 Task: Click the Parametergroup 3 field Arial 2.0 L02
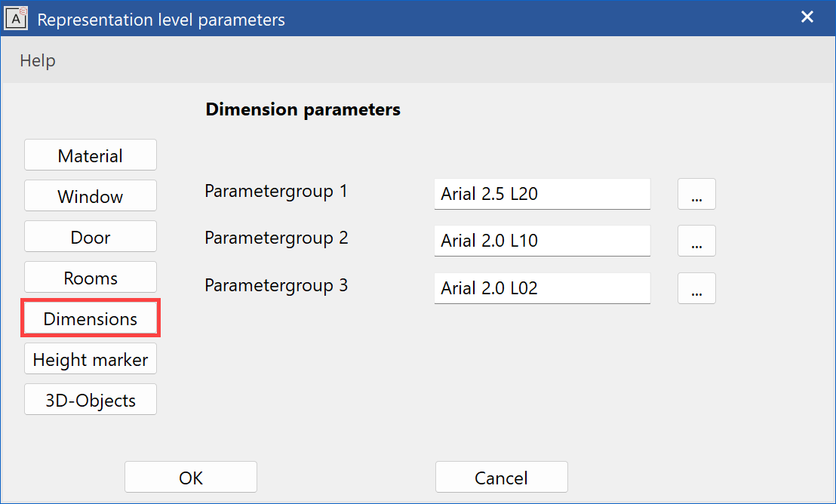click(542, 288)
